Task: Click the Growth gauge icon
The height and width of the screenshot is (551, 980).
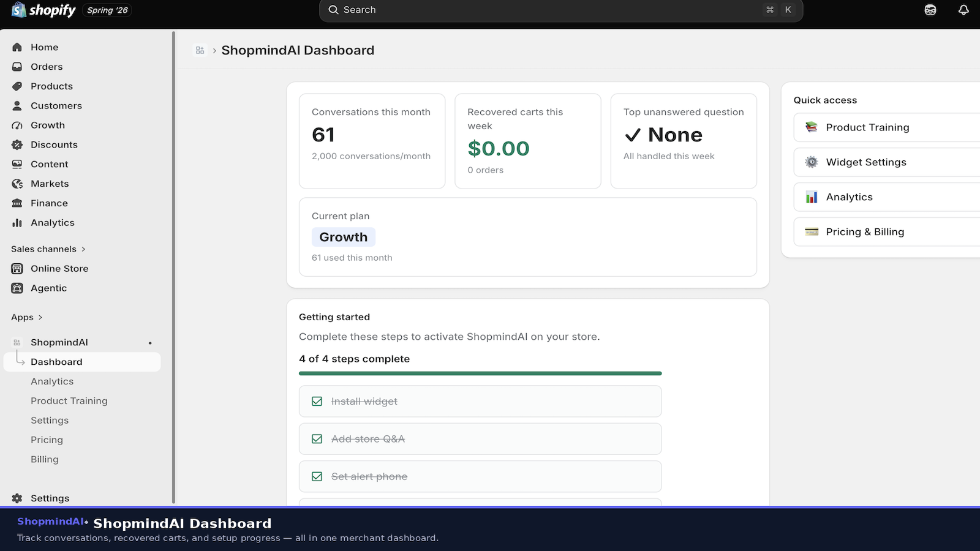Action: (x=17, y=126)
